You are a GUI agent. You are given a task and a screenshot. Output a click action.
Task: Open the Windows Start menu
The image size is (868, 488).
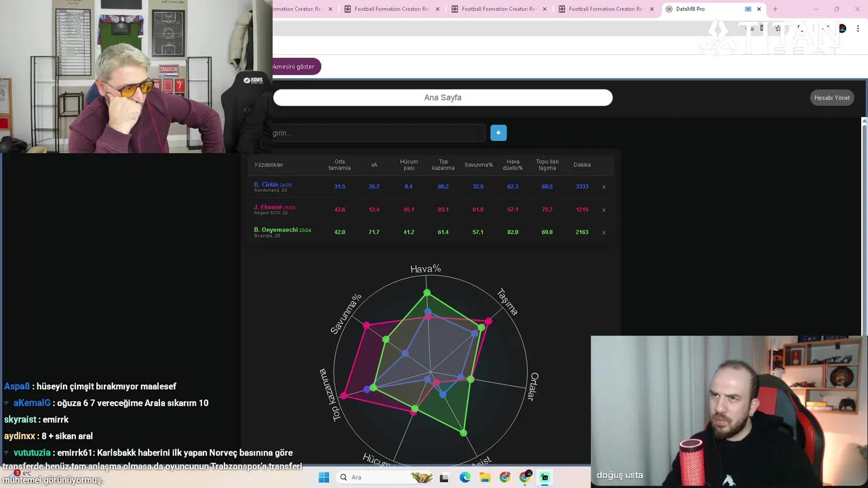(x=324, y=477)
